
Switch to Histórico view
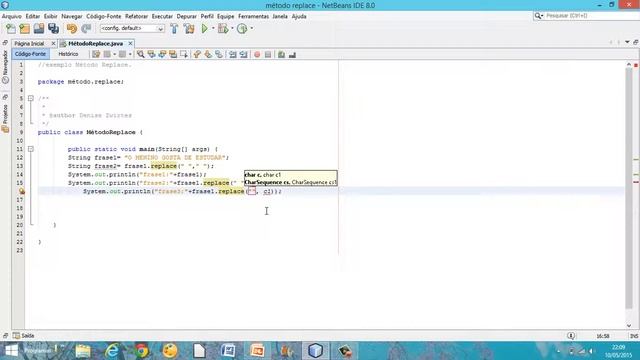pyautogui.click(x=68, y=54)
